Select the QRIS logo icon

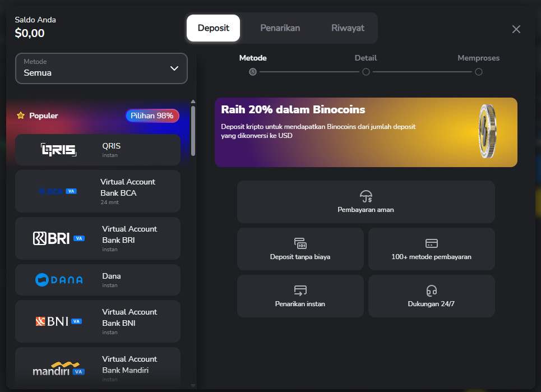[x=58, y=149]
